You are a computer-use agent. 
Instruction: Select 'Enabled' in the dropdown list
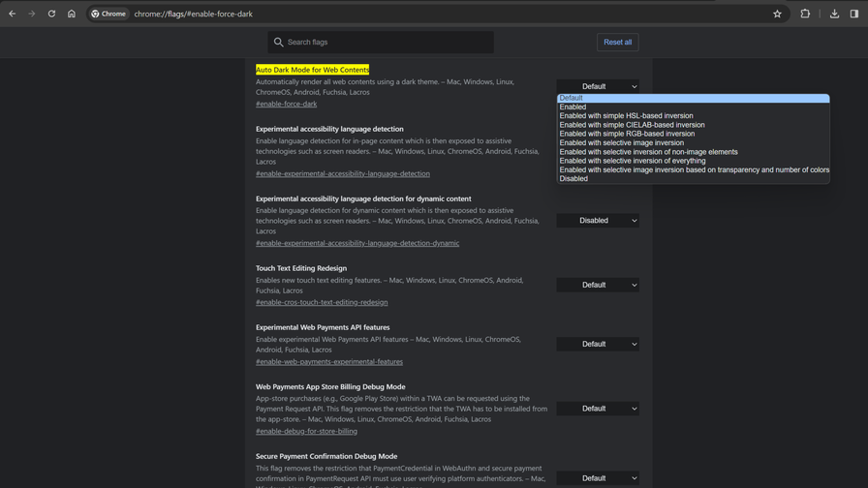[573, 107]
